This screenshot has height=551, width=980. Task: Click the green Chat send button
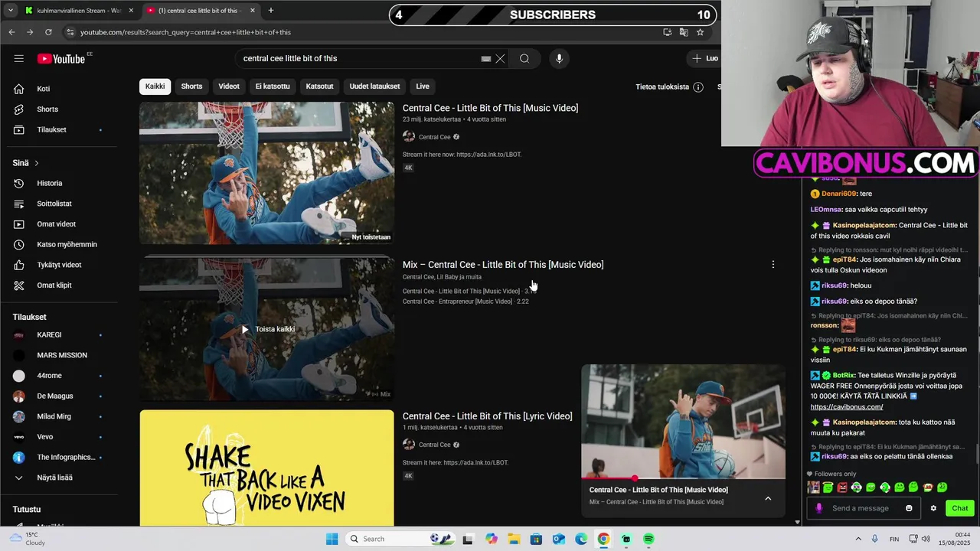click(x=959, y=508)
